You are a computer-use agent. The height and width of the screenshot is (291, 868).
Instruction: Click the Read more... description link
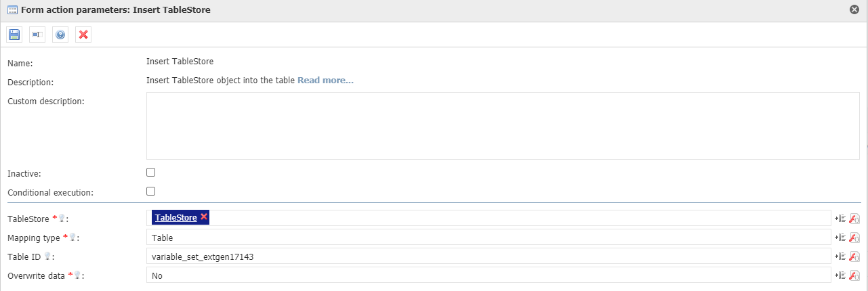click(325, 81)
